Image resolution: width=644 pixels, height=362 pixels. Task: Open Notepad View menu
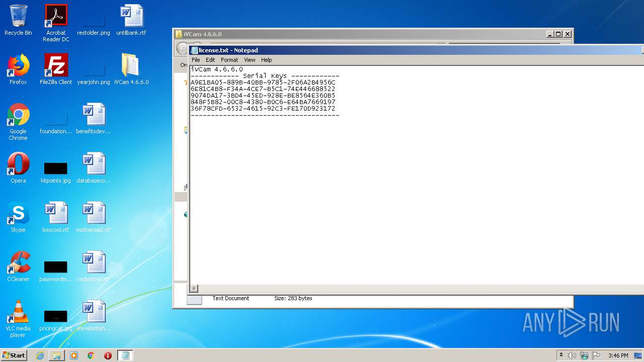point(250,60)
